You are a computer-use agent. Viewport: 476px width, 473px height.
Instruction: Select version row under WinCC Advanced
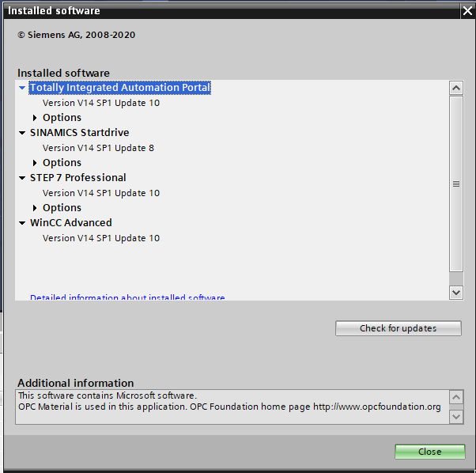click(101, 238)
